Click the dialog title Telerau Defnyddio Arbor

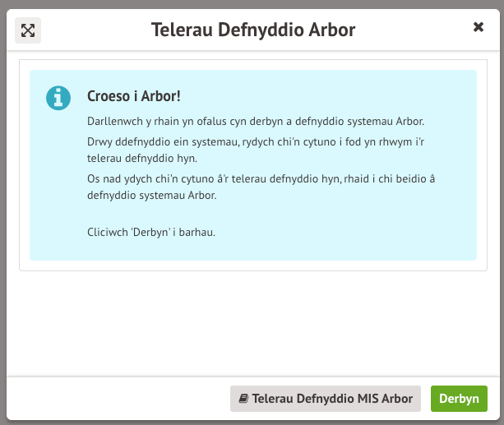pos(253,30)
